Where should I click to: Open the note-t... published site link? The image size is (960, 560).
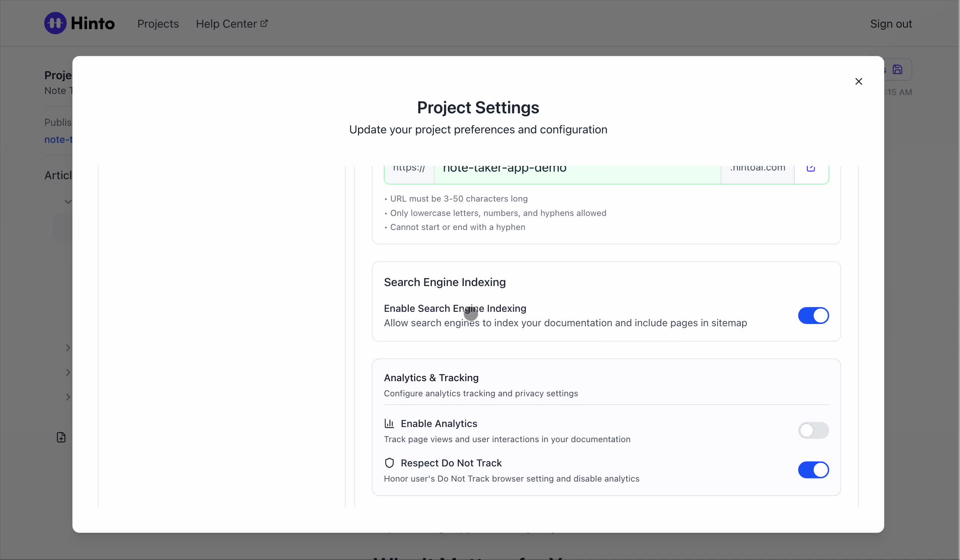point(58,140)
